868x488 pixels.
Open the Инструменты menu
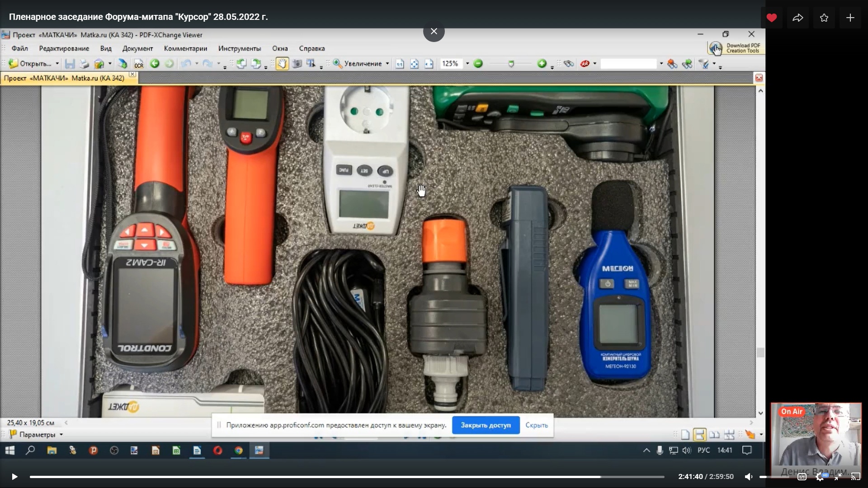tap(239, 48)
